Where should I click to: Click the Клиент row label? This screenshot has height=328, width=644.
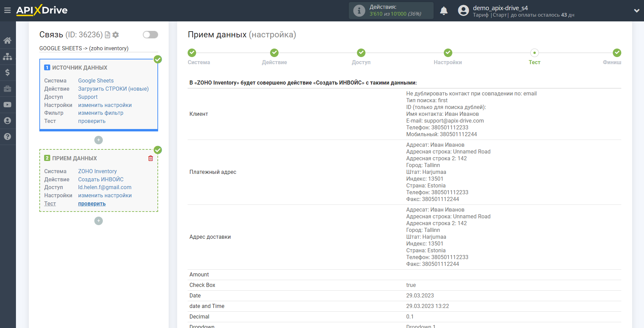pyautogui.click(x=198, y=114)
